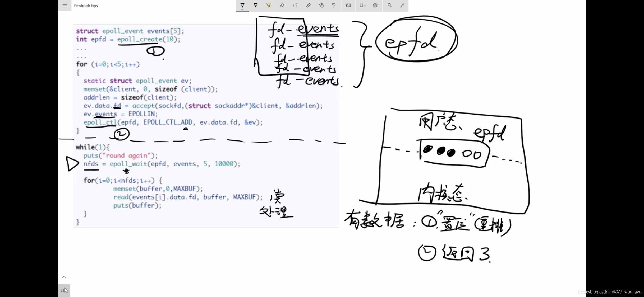
Task: Select the first black pen tool
Action: [x=242, y=5]
